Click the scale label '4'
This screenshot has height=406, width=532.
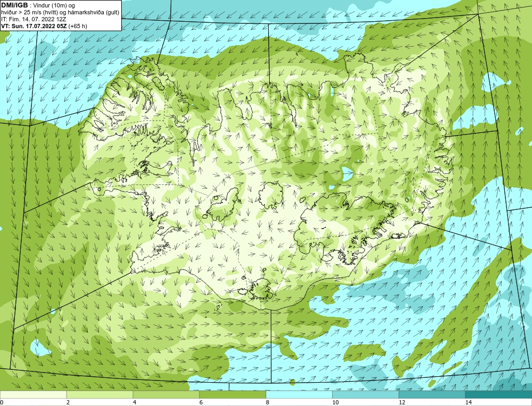(135, 402)
